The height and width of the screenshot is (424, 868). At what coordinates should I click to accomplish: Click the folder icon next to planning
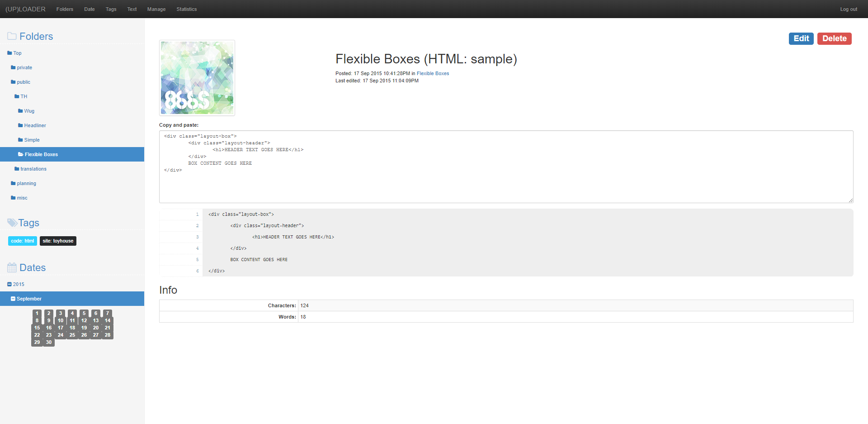point(13,183)
